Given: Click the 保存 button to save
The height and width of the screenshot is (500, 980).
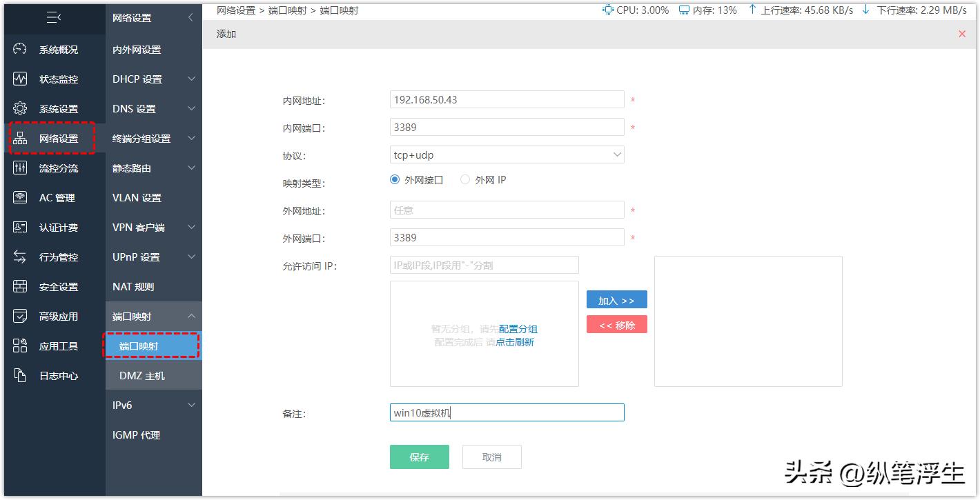Looking at the screenshot, I should tap(419, 457).
